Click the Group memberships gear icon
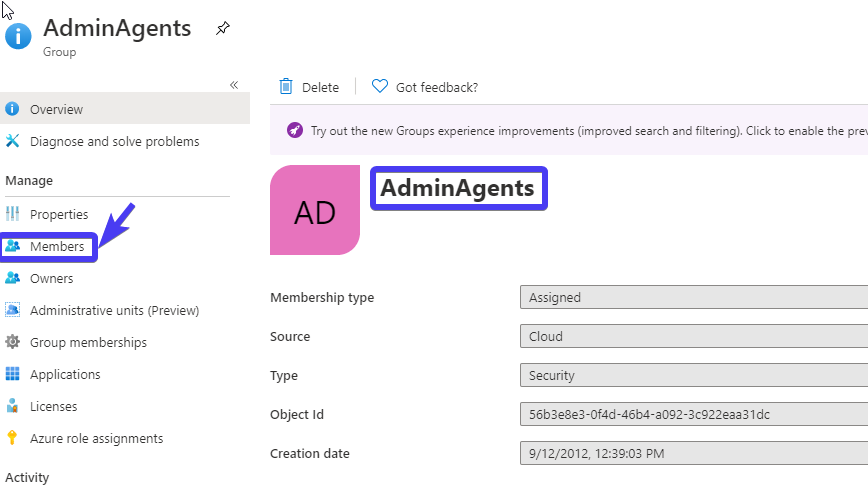Screen dimensions: 868x488 pyautogui.click(x=12, y=342)
